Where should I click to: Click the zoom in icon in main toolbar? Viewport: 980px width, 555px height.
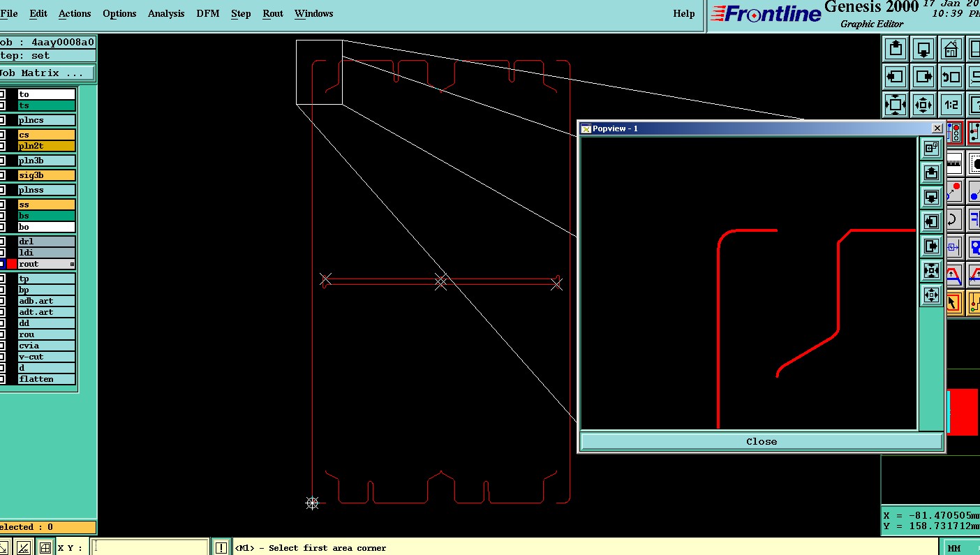[896, 105]
